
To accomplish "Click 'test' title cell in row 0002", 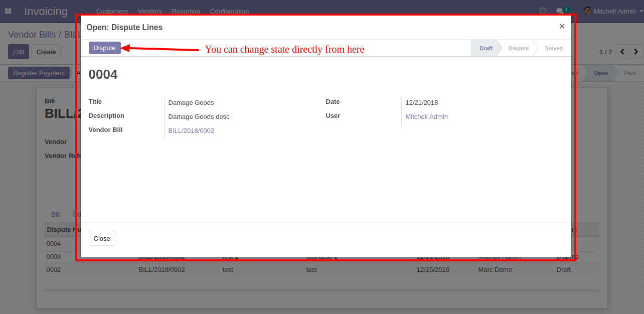I will pos(228,269).
